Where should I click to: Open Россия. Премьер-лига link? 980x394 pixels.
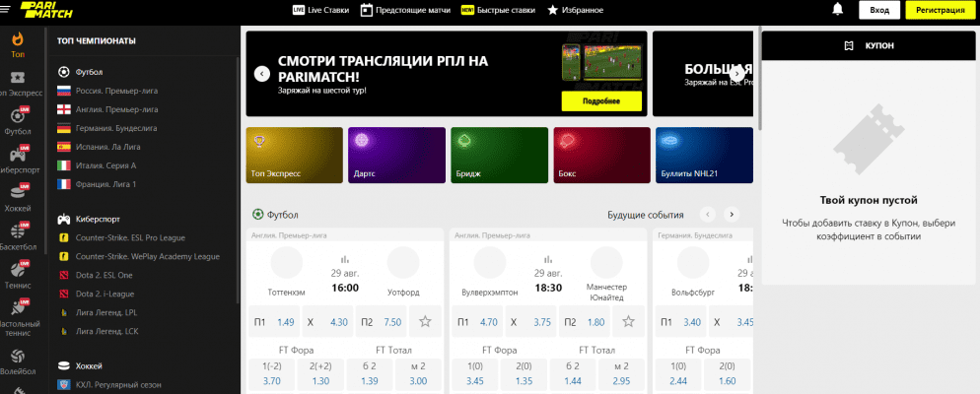click(x=117, y=91)
